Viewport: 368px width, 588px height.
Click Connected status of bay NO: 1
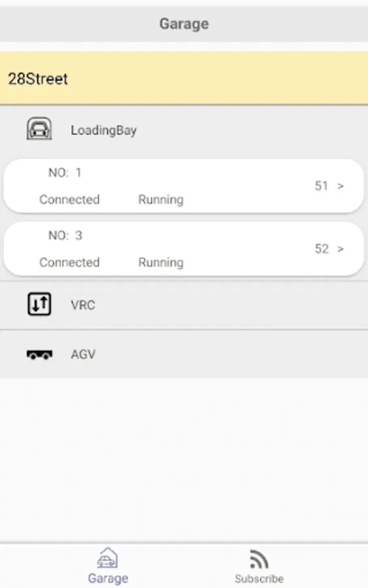click(69, 199)
